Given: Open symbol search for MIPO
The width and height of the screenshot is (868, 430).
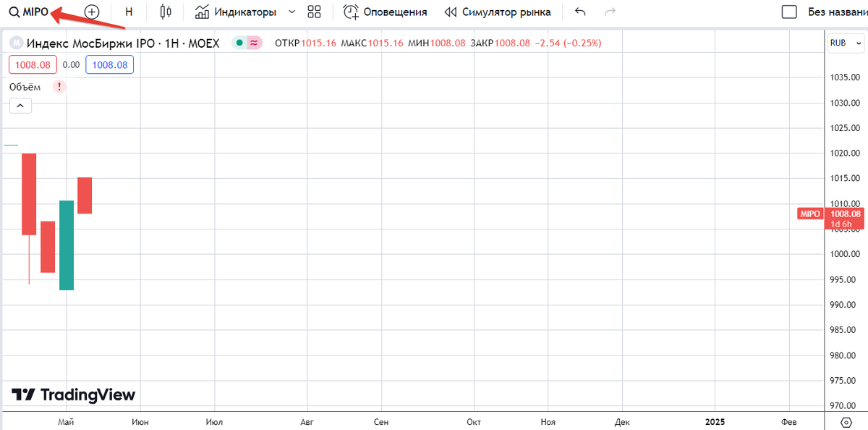Looking at the screenshot, I should pyautogui.click(x=29, y=12).
